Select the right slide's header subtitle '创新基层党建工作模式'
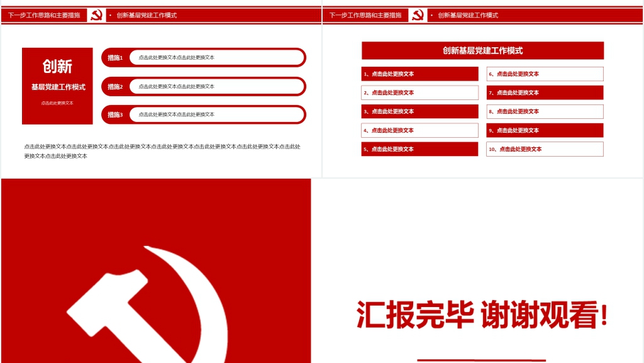 (468, 15)
